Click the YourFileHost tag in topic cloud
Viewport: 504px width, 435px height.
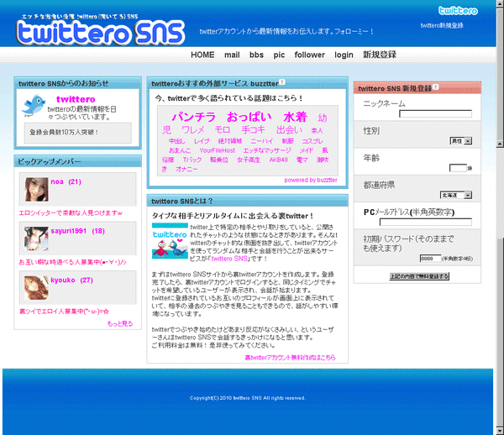(217, 150)
